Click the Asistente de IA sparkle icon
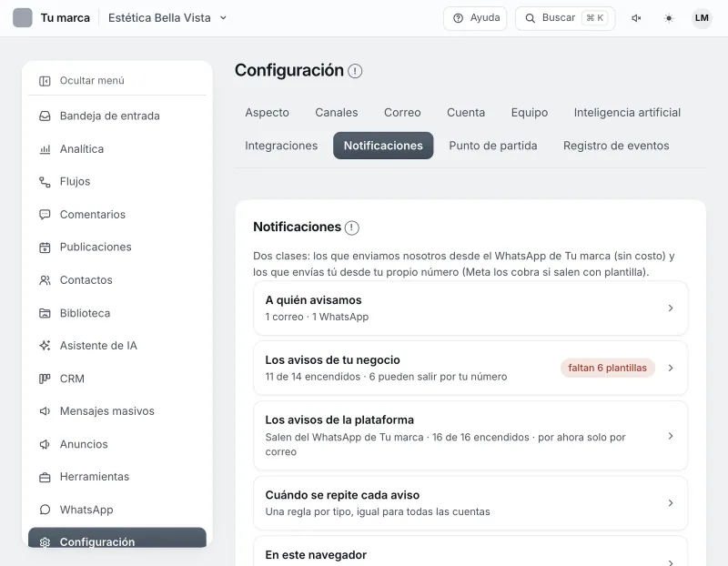Image resolution: width=728 pixels, height=566 pixels. (45, 346)
